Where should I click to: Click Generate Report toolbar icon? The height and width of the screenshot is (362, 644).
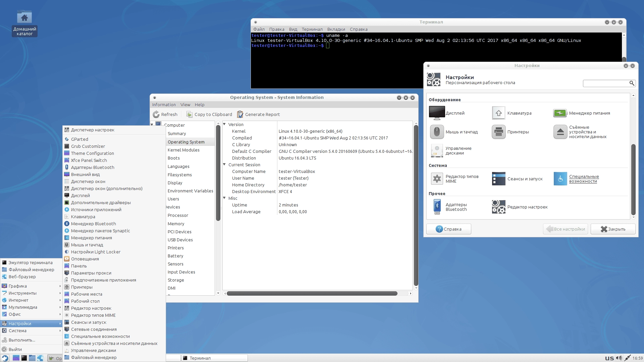click(240, 114)
